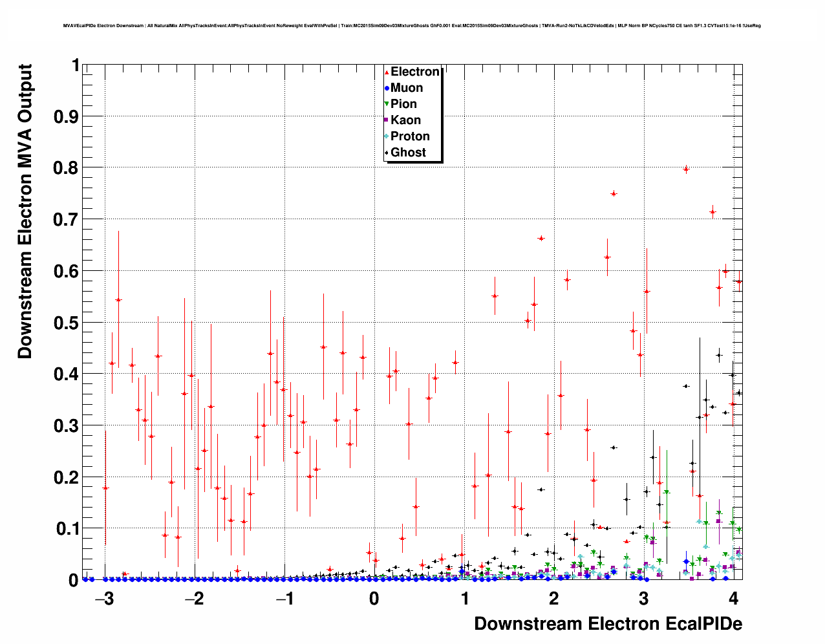Click the y-axis tick label "0.8"
825x644 pixels.
coord(67,168)
